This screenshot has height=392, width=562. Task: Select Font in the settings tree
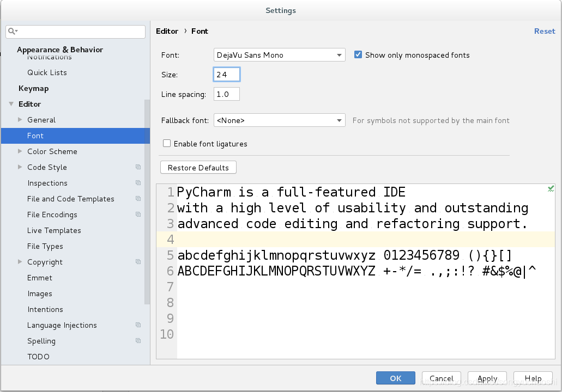75,136
